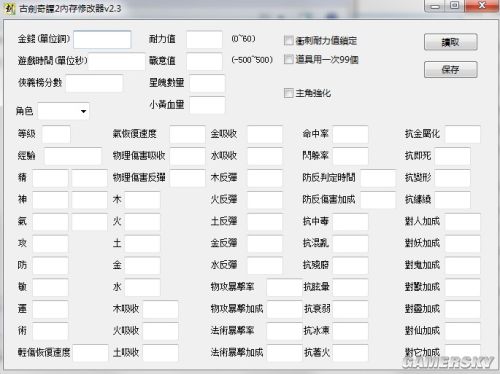This screenshot has height=374, width=500.
Task: Select the 遊戲時間(單位秒) input field
Action: pos(117,61)
